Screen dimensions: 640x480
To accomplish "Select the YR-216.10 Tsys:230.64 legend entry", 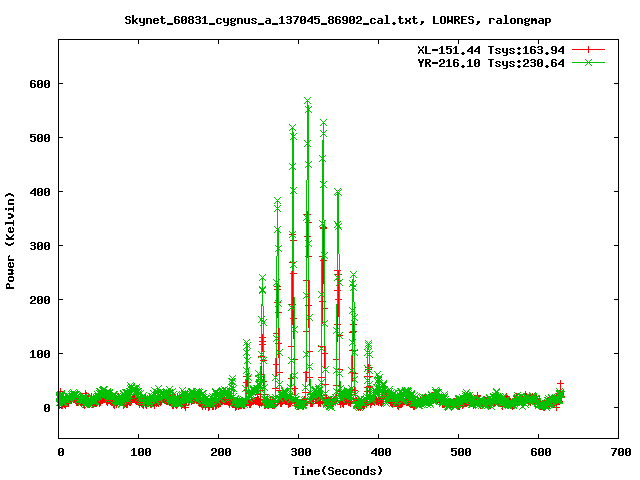I will click(x=491, y=63).
